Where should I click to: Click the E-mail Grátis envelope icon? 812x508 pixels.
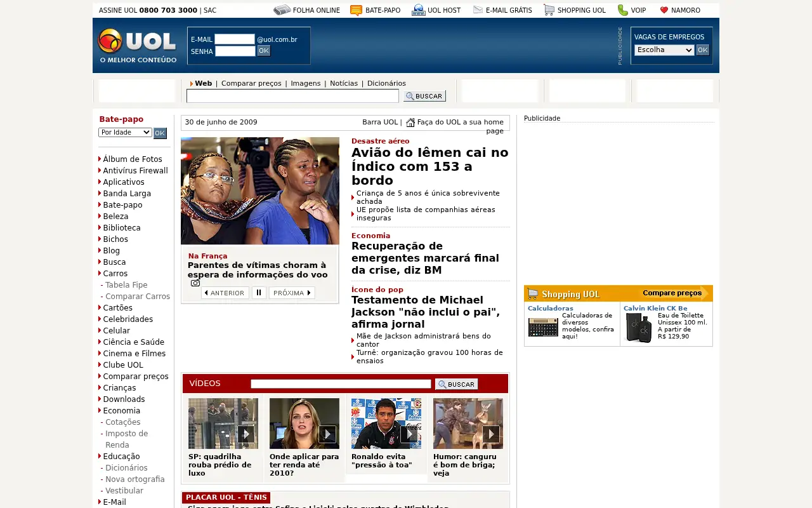478,10
